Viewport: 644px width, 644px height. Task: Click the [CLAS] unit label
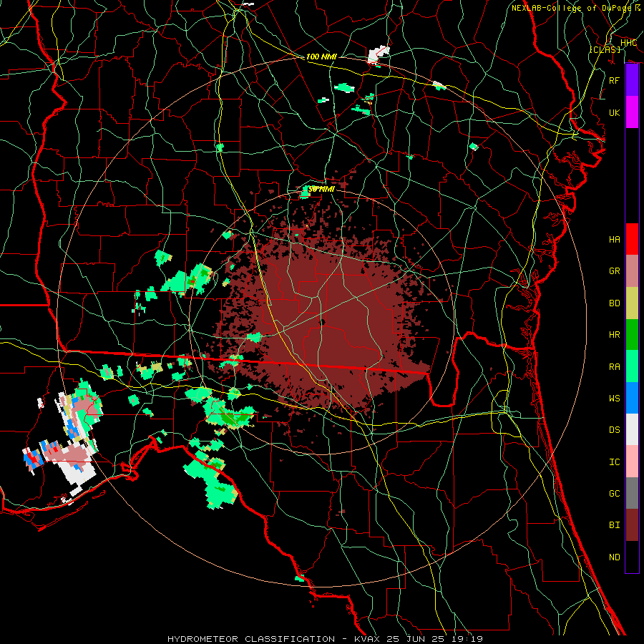tap(605, 49)
